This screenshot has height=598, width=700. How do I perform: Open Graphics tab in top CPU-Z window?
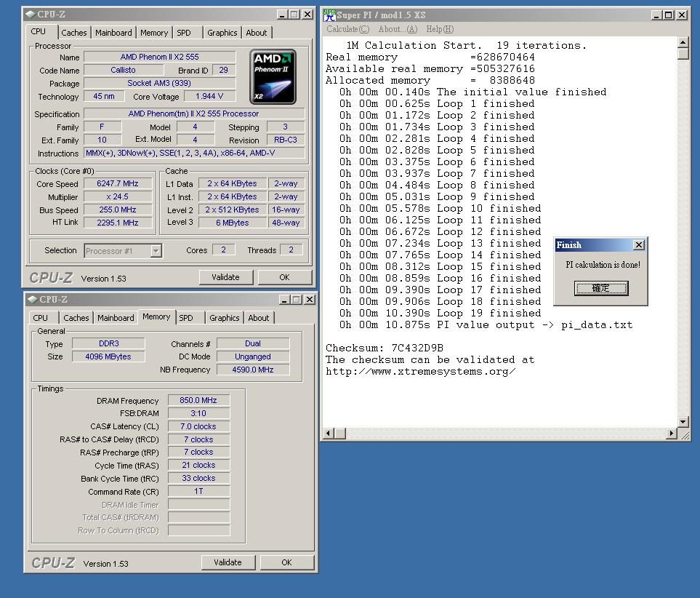pyautogui.click(x=222, y=33)
